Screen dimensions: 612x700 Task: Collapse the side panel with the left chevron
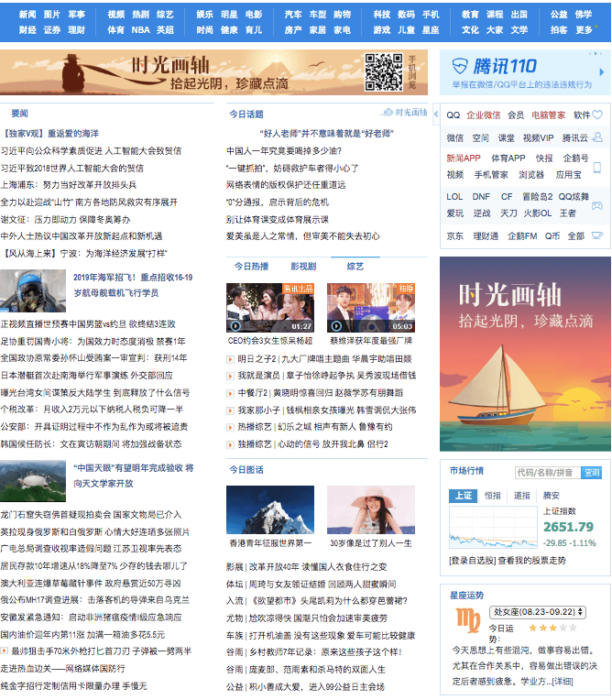pyautogui.click(x=436, y=115)
